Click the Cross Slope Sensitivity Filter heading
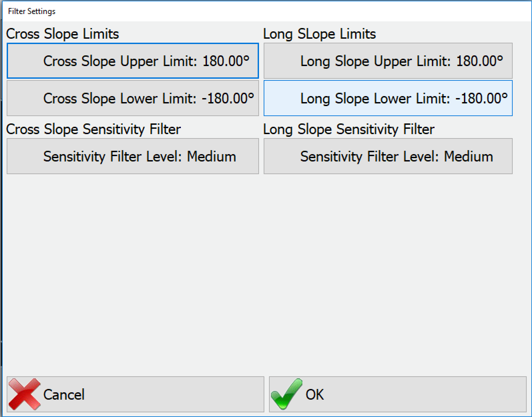 93,129
